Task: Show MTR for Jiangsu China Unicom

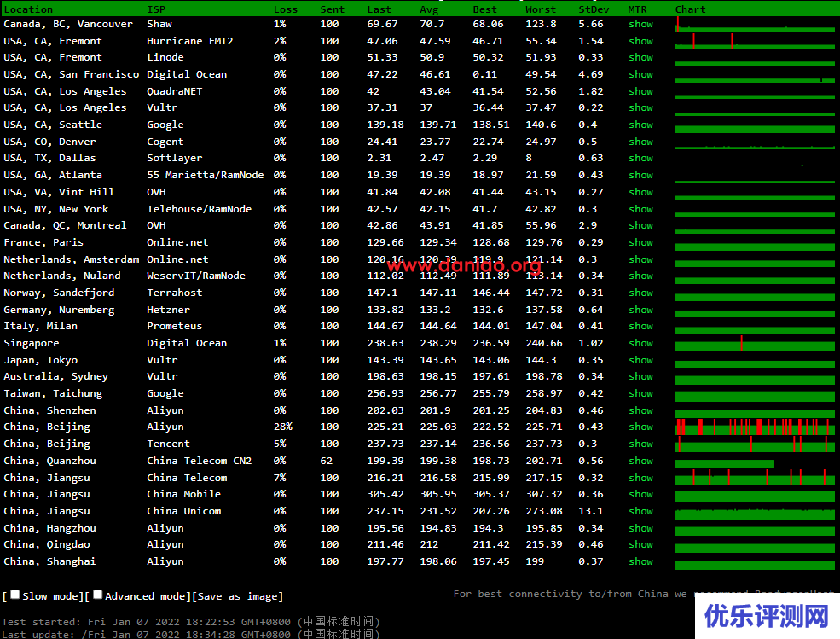Action: (x=640, y=511)
